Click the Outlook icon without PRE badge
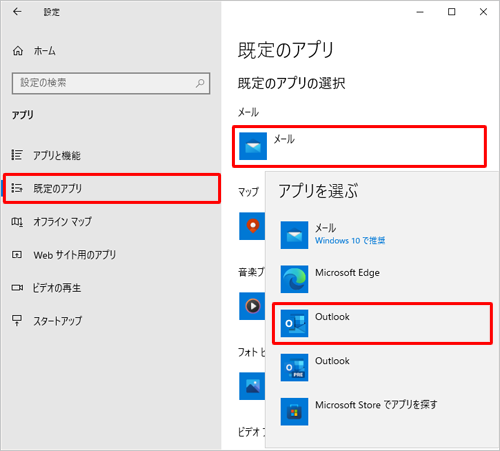Image resolution: width=500 pixels, height=451 pixels. point(294,323)
